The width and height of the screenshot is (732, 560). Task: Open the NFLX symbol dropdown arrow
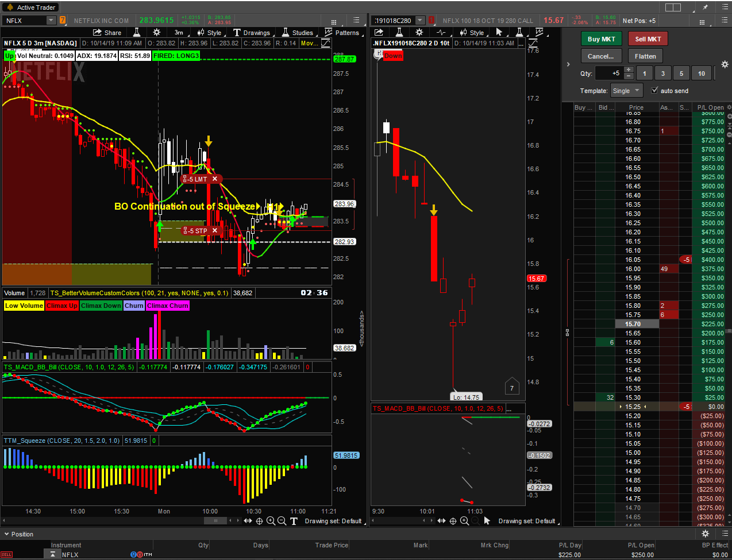tap(51, 21)
